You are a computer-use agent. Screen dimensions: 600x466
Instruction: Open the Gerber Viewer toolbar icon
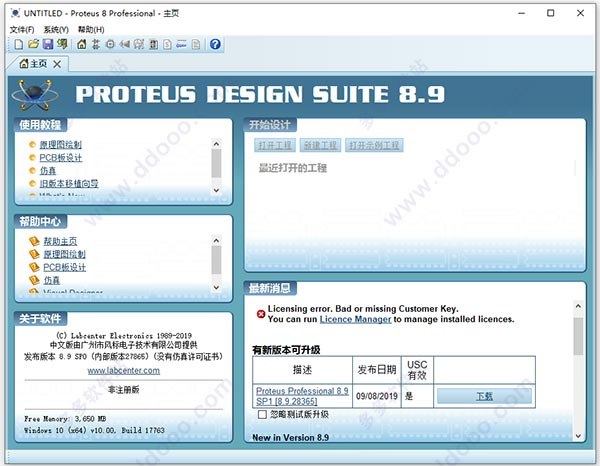[x=139, y=44]
